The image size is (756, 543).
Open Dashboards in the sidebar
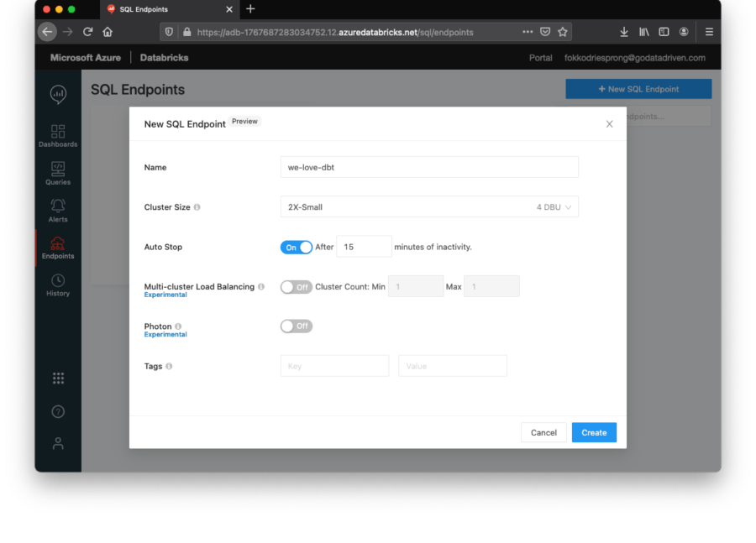pos(58,136)
